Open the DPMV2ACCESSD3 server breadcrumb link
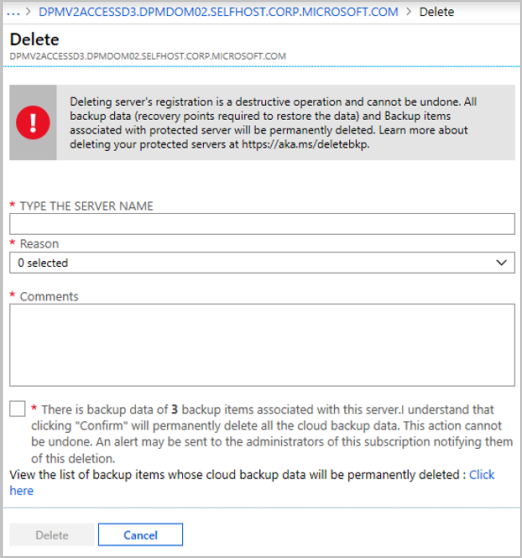 218,12
